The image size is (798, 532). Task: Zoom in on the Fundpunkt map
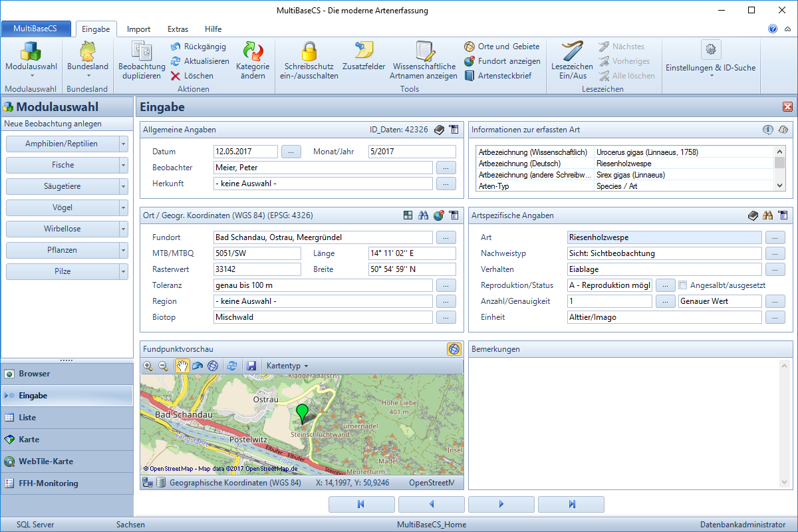148,366
